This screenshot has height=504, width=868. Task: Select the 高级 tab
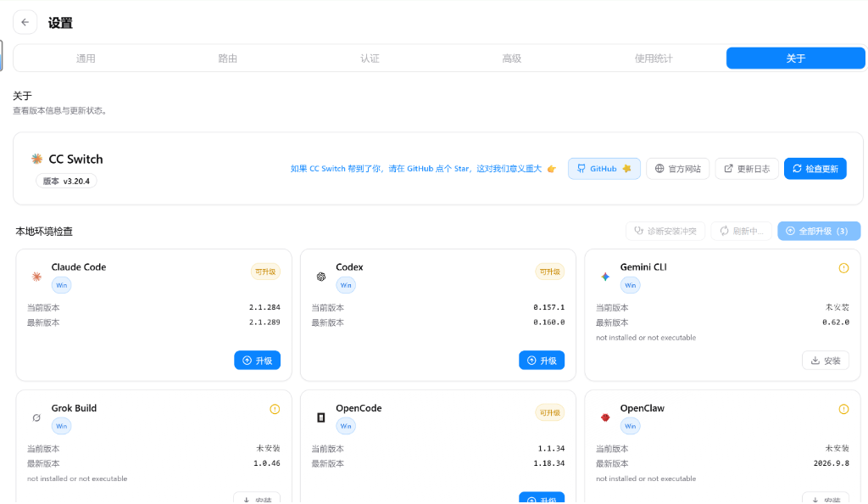tap(511, 59)
